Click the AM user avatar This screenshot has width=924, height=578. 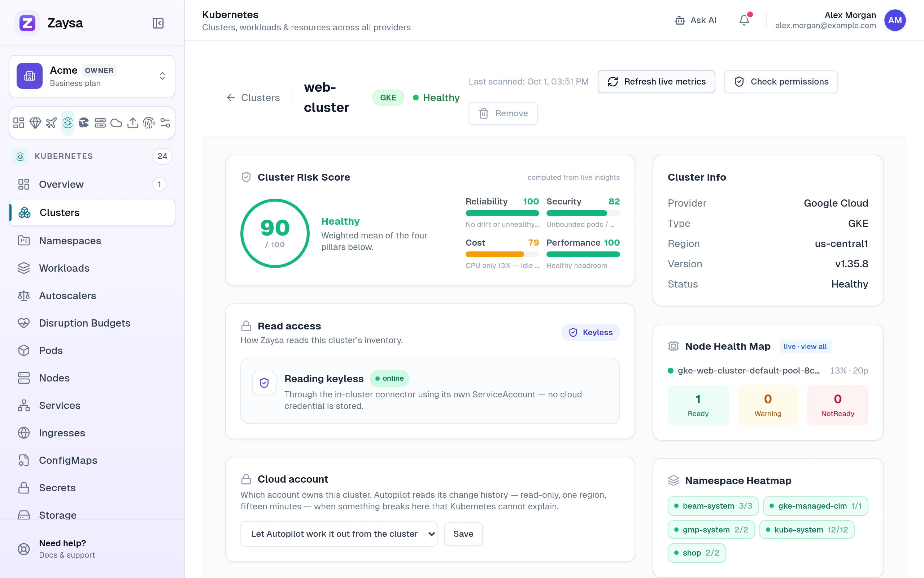[895, 20]
